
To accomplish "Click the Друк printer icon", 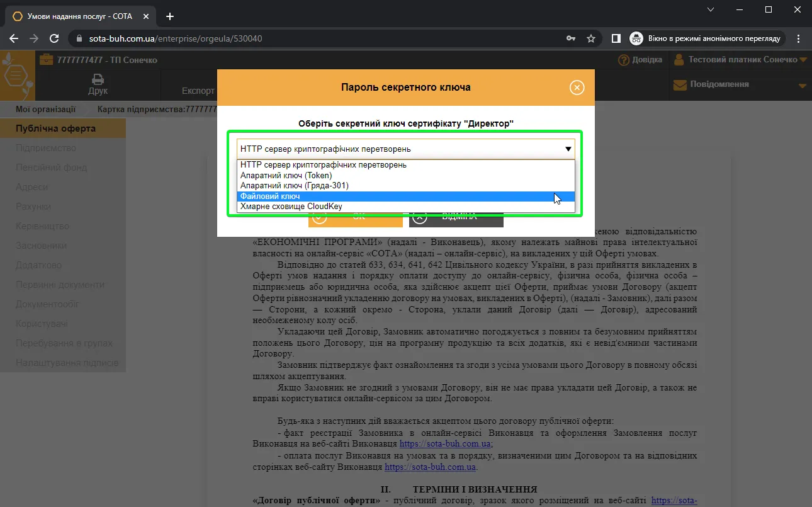I will pos(98,79).
